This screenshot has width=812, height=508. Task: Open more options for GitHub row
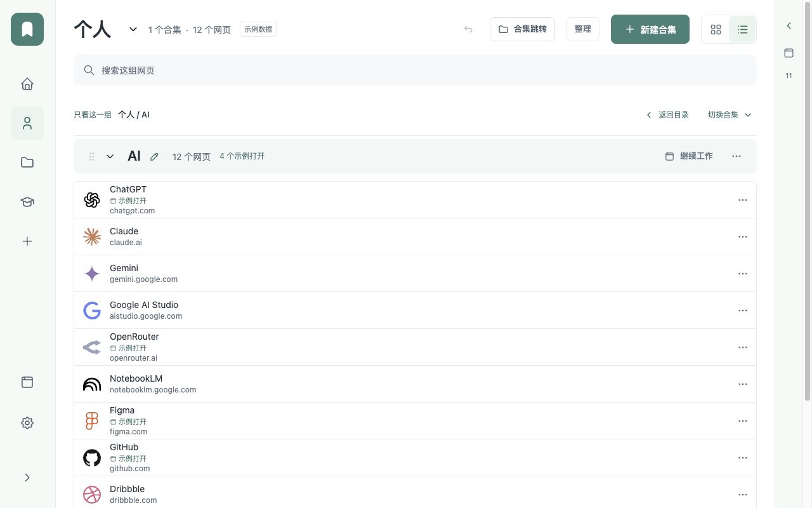pos(743,458)
